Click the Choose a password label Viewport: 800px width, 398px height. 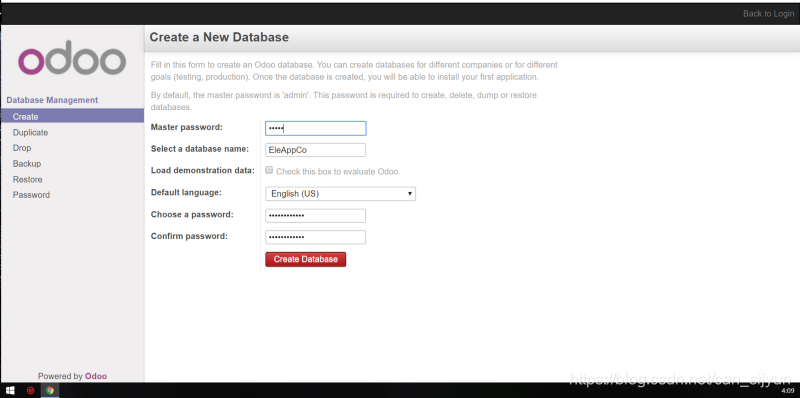click(x=192, y=215)
